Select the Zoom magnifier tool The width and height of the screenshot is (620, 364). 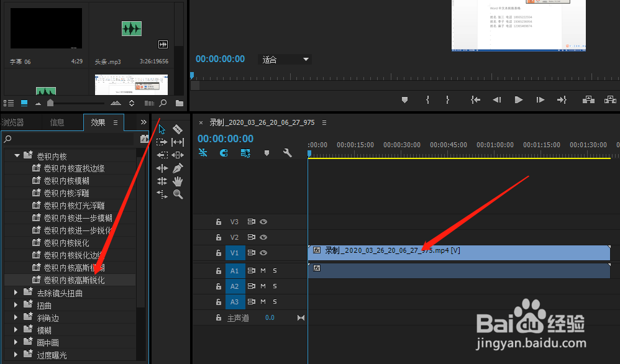178,194
